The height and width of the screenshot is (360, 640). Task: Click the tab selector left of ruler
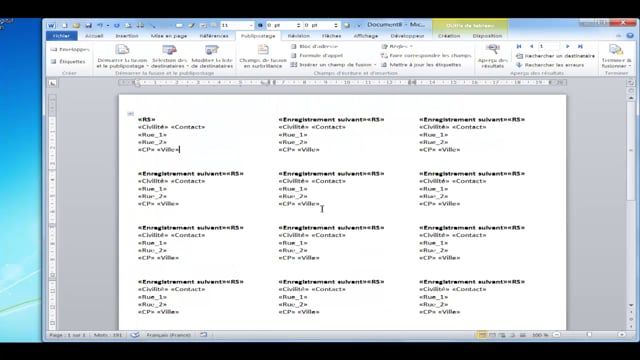tap(53, 83)
